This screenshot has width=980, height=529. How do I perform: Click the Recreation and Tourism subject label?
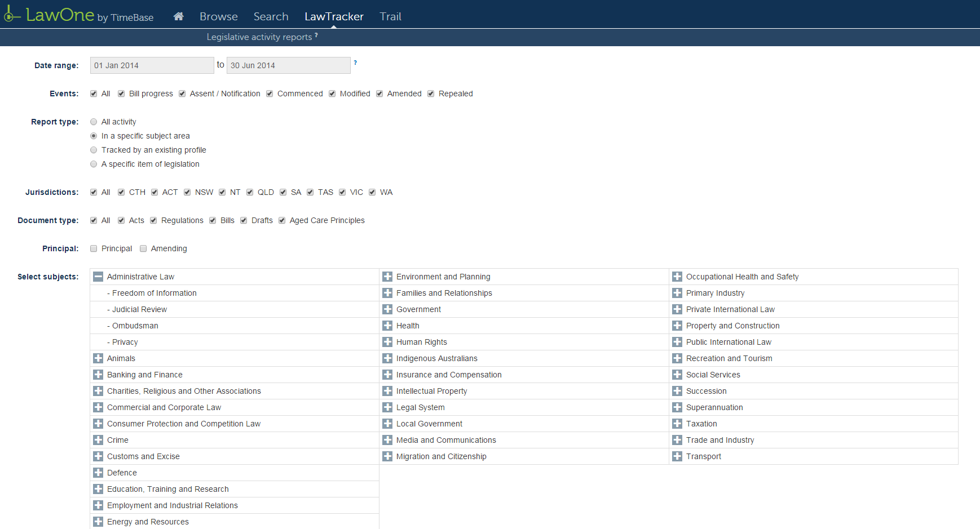(729, 358)
